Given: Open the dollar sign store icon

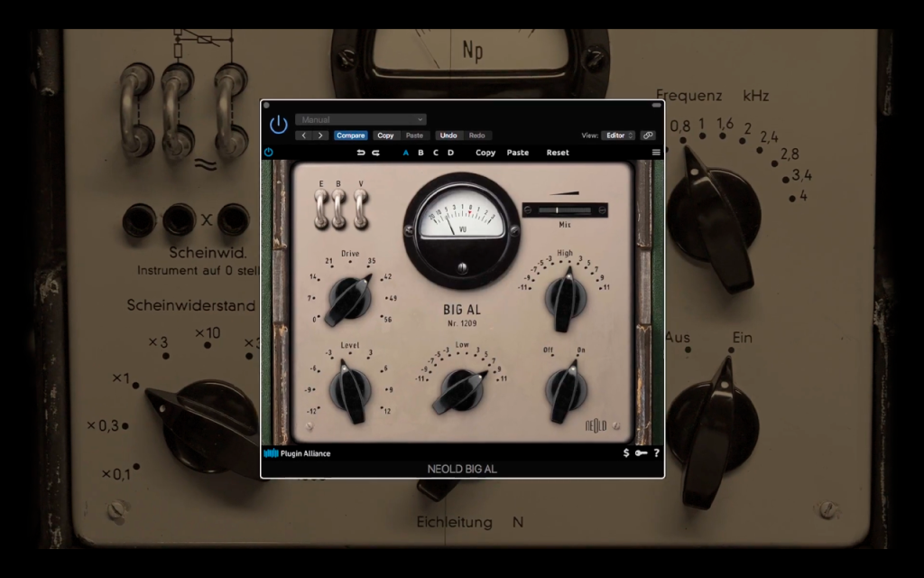Looking at the screenshot, I should click(626, 453).
